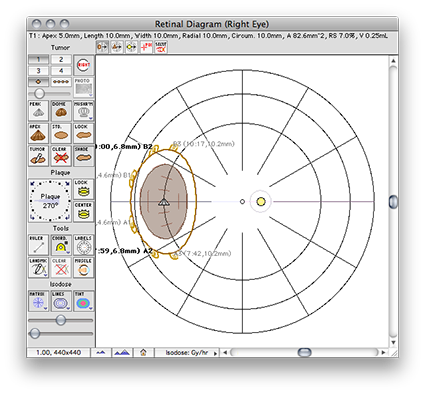
Task: Click the A3 (7:42,10.2mm) suture label
Action: pos(202,253)
